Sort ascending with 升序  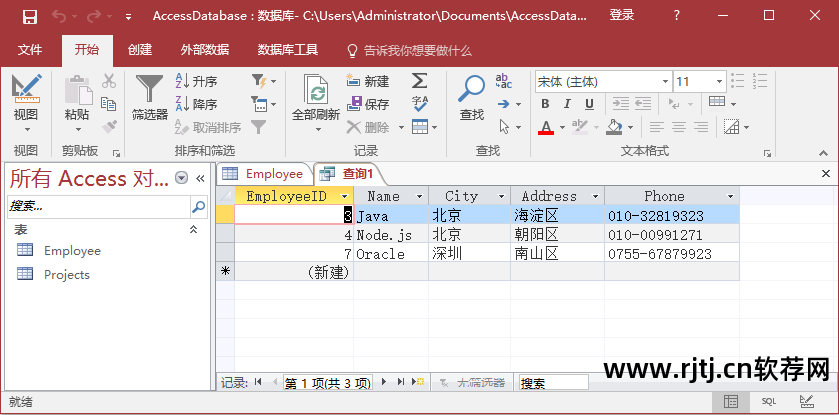pyautogui.click(x=196, y=82)
